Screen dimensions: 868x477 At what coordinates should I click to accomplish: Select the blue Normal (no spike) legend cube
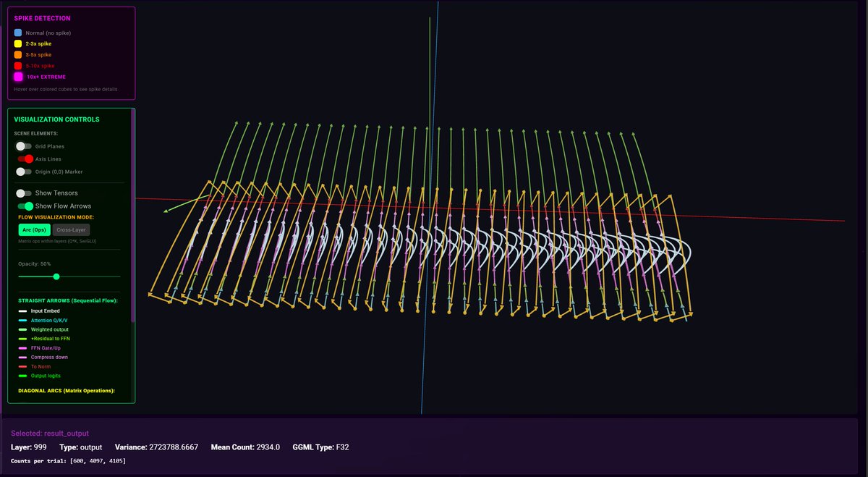(x=19, y=32)
